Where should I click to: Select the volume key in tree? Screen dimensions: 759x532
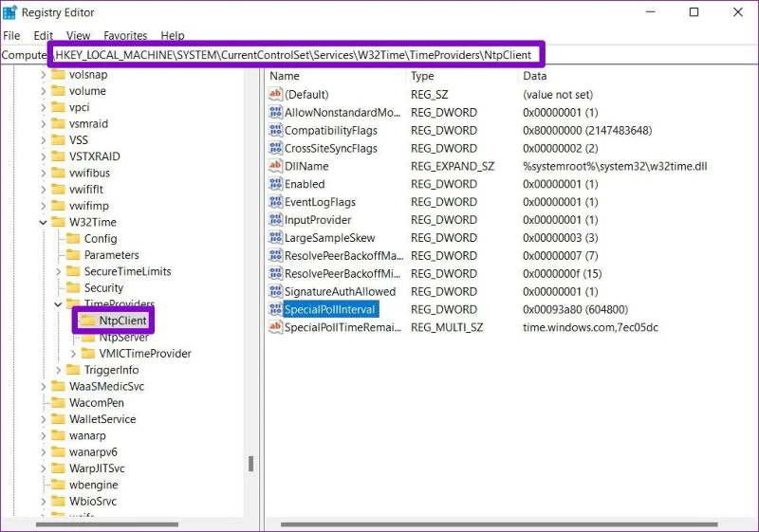tap(87, 91)
